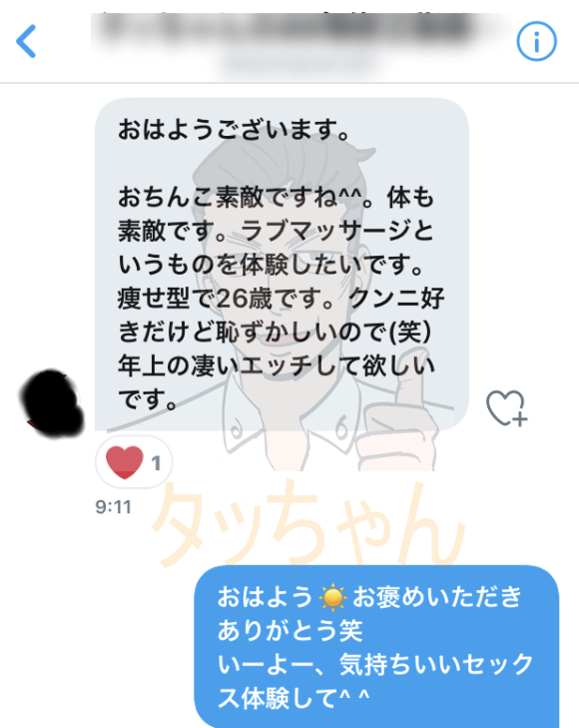Open the blurred conversation title
Image resolution: width=579 pixels, height=728 pixels.
pyautogui.click(x=289, y=28)
